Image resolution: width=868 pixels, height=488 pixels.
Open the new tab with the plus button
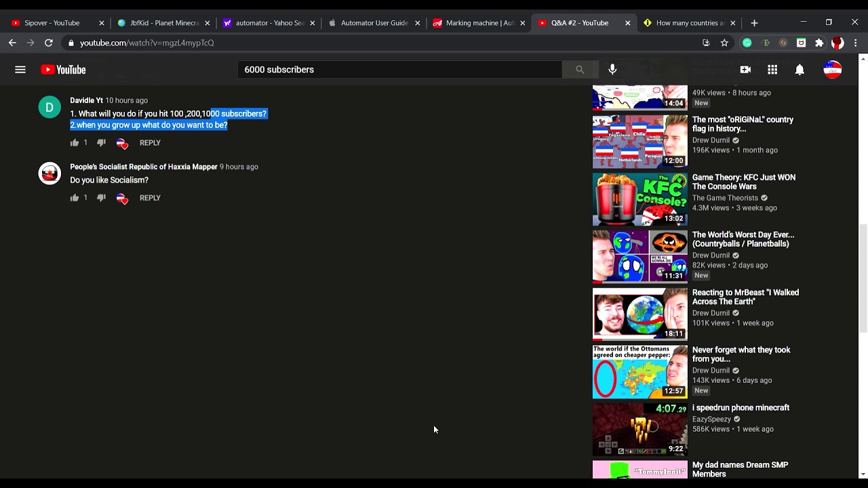754,23
